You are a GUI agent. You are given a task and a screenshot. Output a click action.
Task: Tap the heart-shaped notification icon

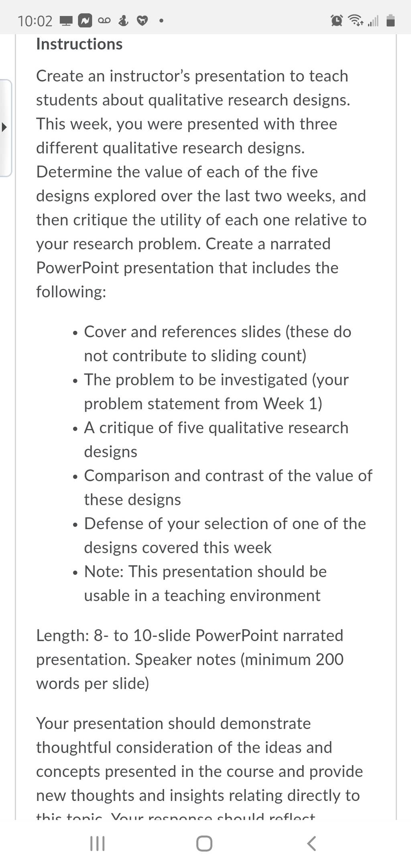pos(142,21)
